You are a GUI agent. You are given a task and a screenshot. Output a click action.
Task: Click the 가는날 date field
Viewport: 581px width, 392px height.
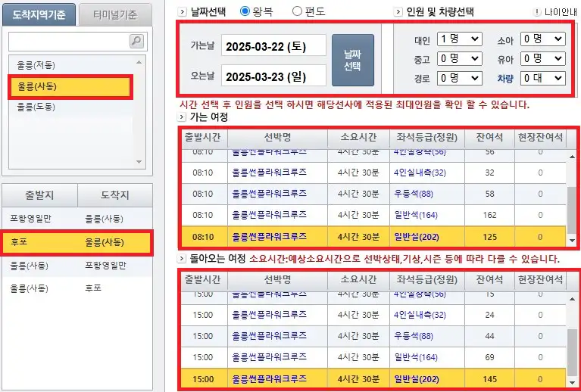click(x=273, y=45)
